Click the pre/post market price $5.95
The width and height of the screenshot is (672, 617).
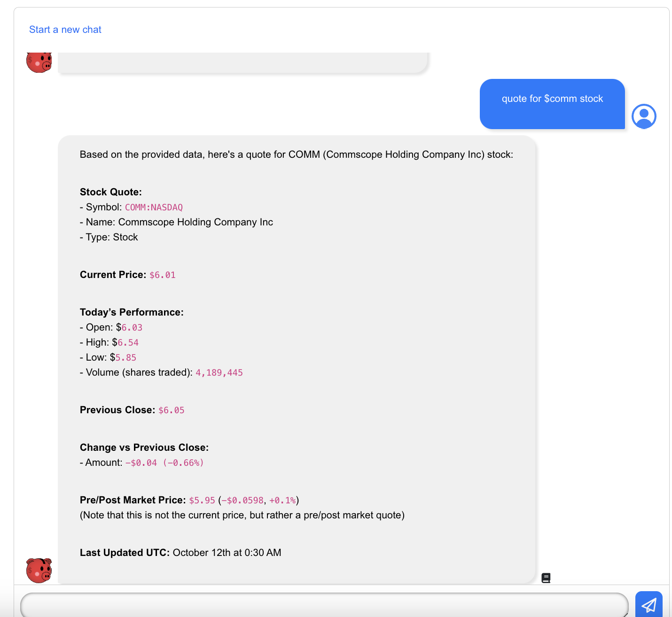click(202, 500)
